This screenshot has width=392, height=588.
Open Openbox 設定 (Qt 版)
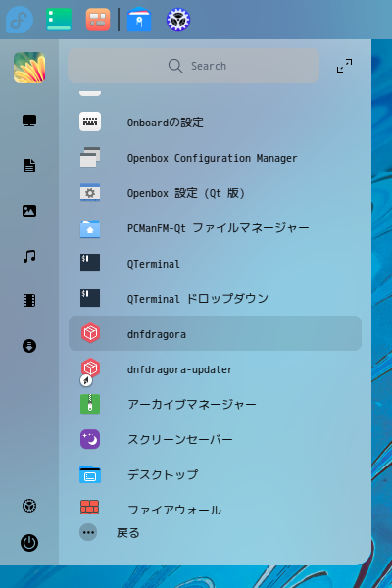pyautogui.click(x=215, y=193)
